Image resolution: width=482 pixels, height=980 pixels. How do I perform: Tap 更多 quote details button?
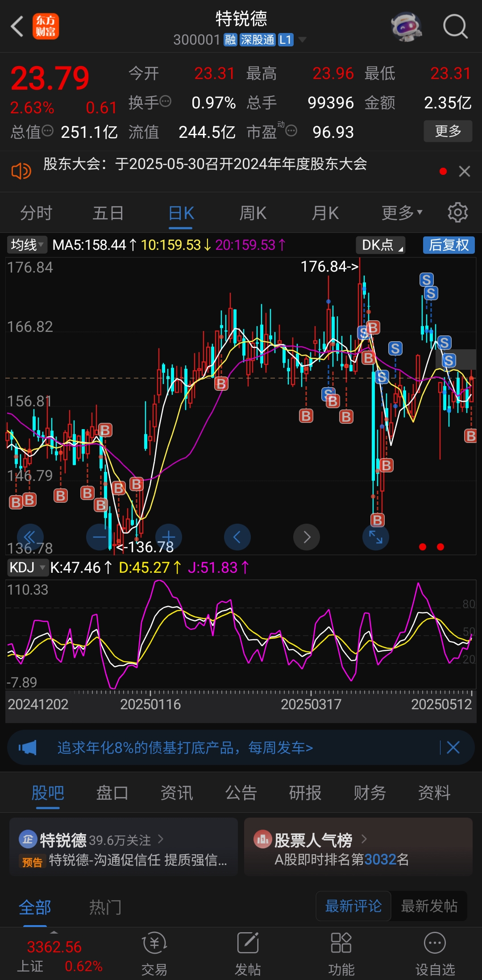point(448,131)
